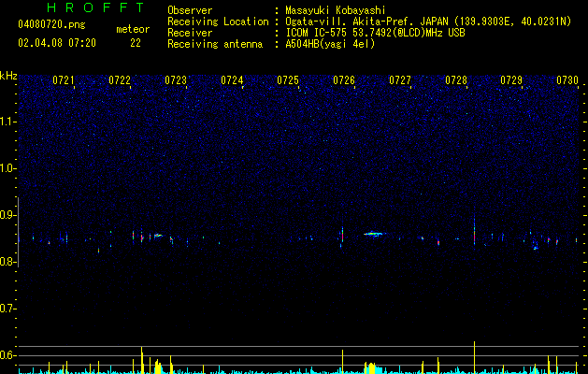Click the 0725 time marker

pos(288,80)
